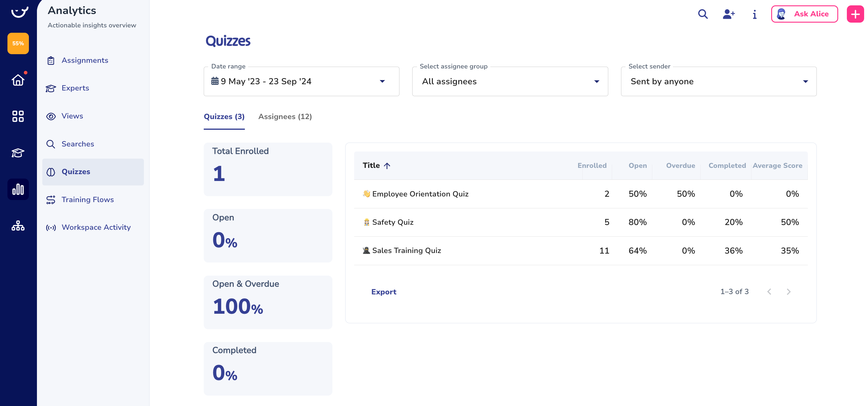Open the dashboard grid icon in rail

[18, 116]
